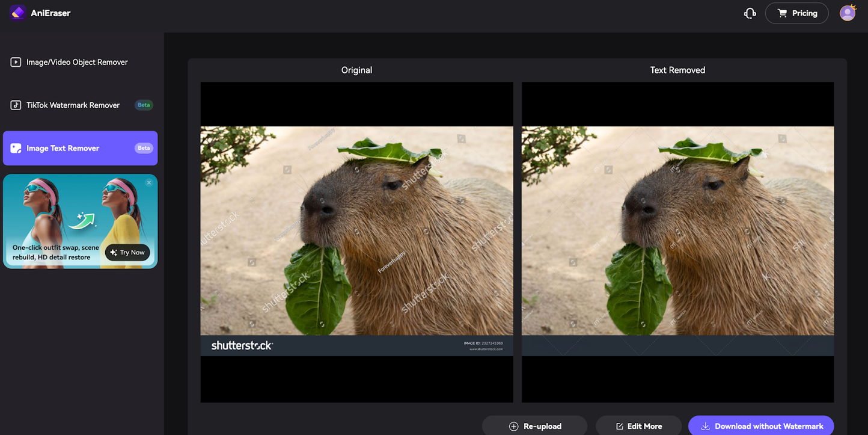
Task: Click the Download without Watermark text
Action: (x=769, y=426)
